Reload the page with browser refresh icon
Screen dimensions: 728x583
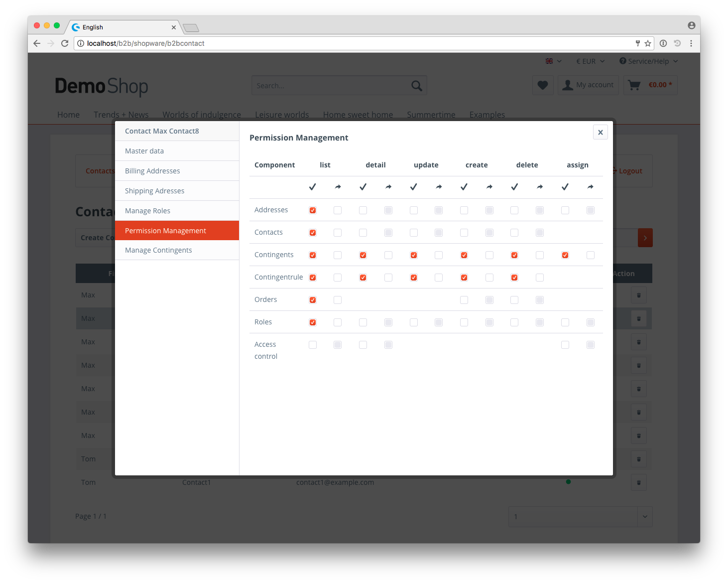[x=65, y=43]
